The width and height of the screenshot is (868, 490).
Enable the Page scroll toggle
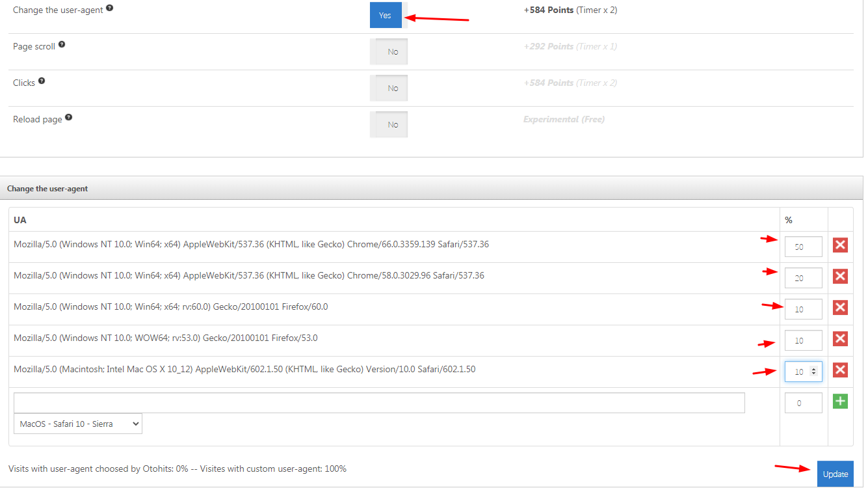coord(389,51)
